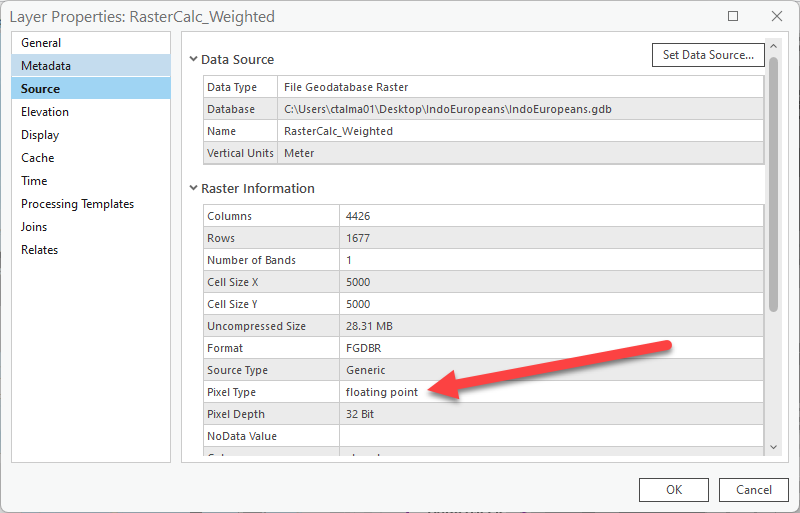
Task: Open the Joins page
Action: point(34,227)
